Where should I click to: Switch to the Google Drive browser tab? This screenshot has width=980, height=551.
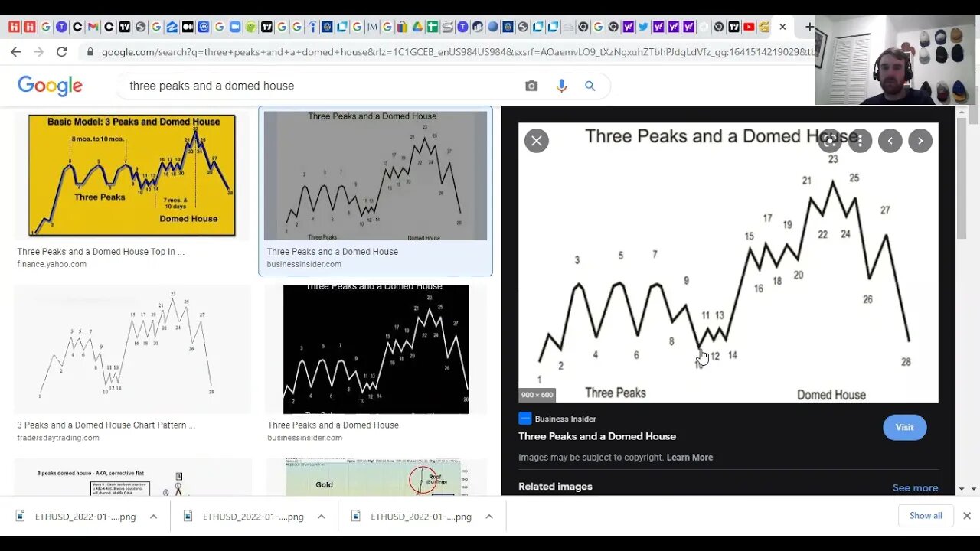[x=417, y=27]
